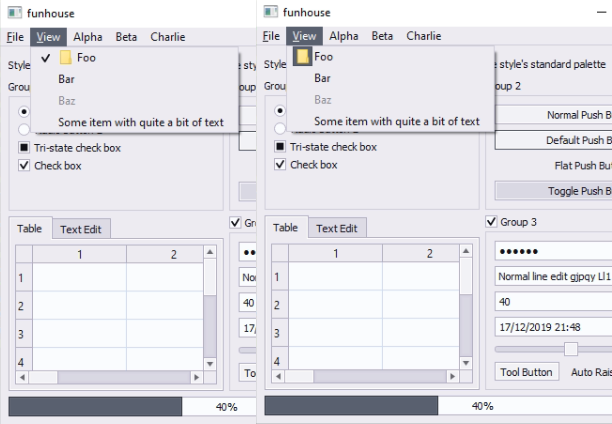
Task: Switch to Text Edit tab in left window
Action: [x=81, y=229]
